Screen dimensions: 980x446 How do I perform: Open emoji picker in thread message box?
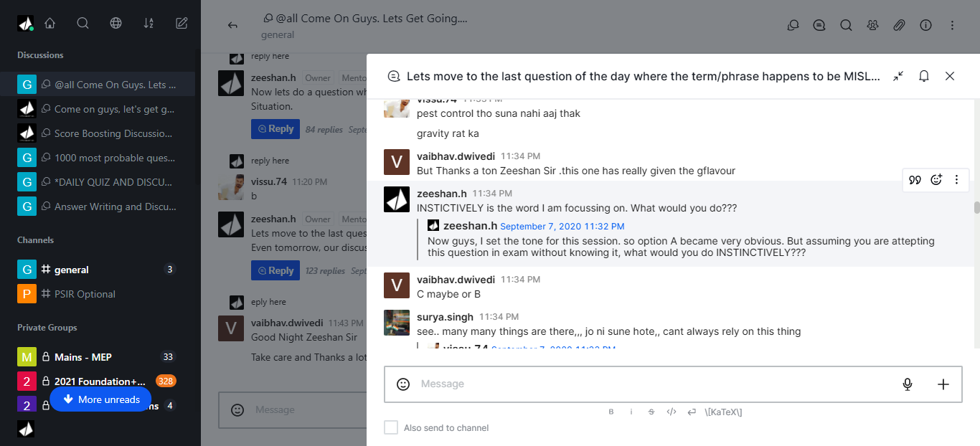[x=403, y=384]
